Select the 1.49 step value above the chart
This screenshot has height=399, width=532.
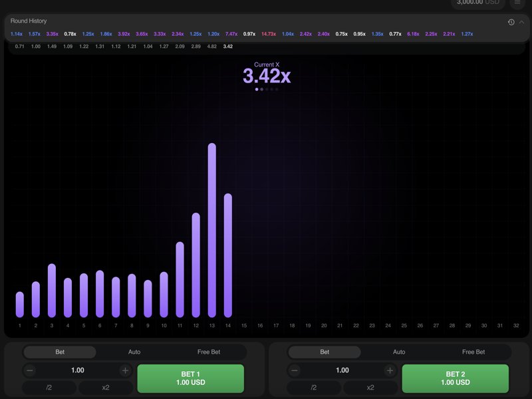coord(52,47)
